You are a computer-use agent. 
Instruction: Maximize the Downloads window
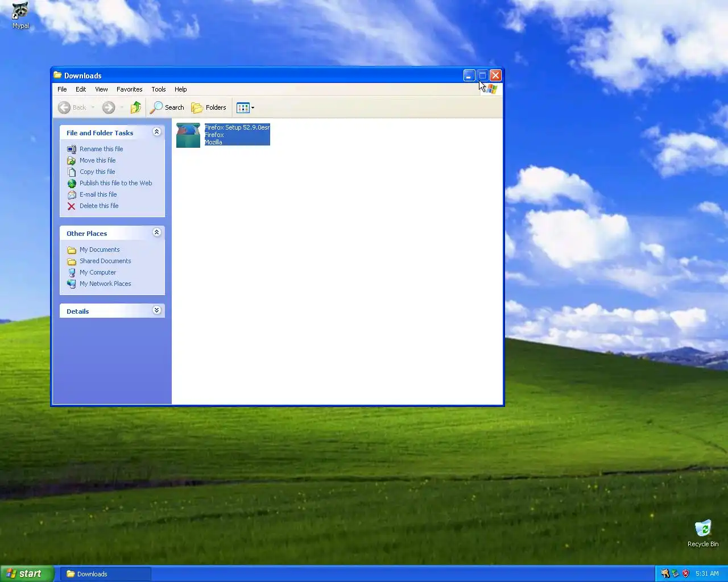(x=482, y=75)
